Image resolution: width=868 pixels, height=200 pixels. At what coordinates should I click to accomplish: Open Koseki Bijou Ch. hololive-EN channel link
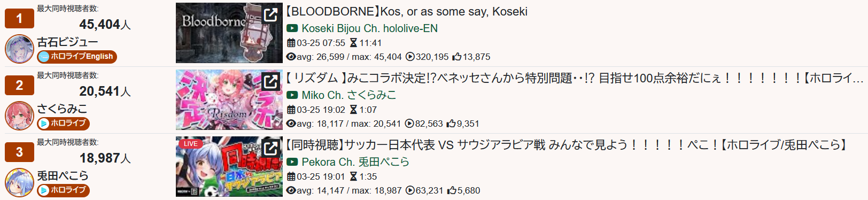369,28
